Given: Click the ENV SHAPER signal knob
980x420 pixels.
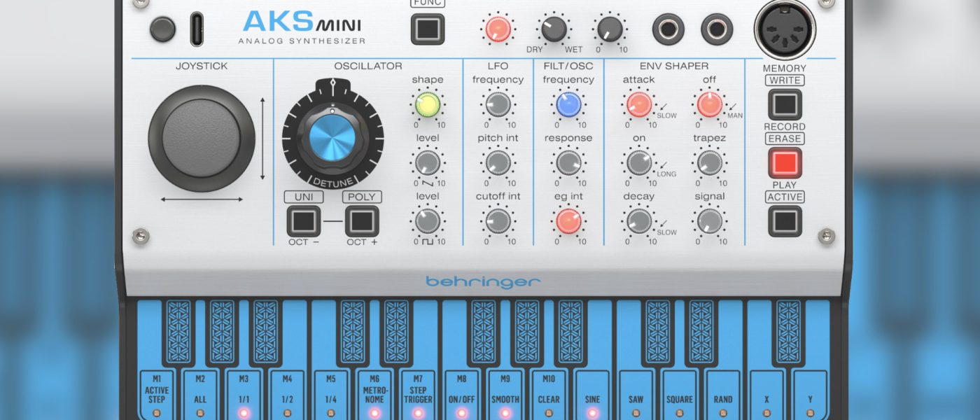Looking at the screenshot, I should (710, 222).
